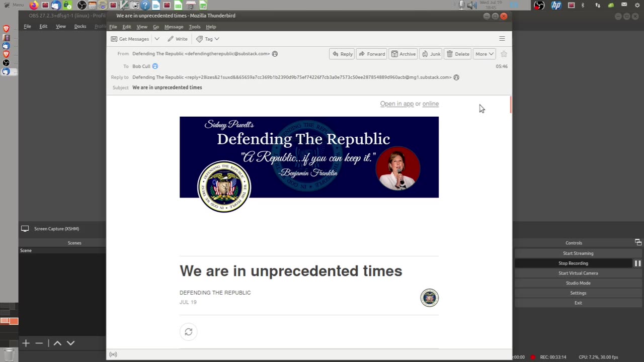
Task: Open Thunderbird Go menu
Action: coord(156,27)
